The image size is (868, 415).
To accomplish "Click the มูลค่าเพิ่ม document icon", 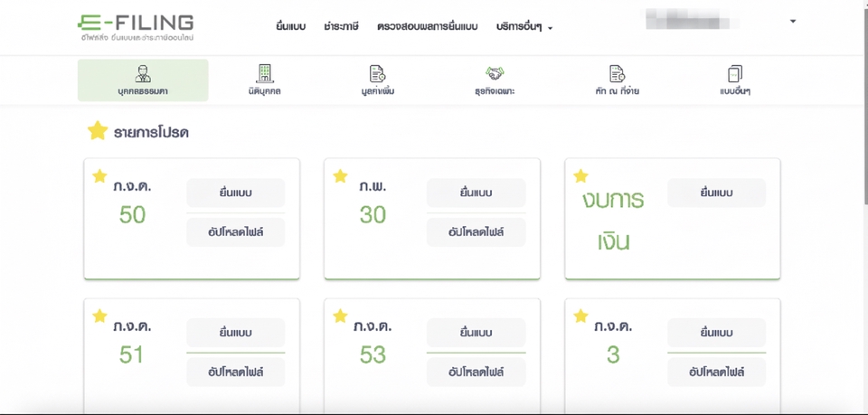I will click(377, 74).
